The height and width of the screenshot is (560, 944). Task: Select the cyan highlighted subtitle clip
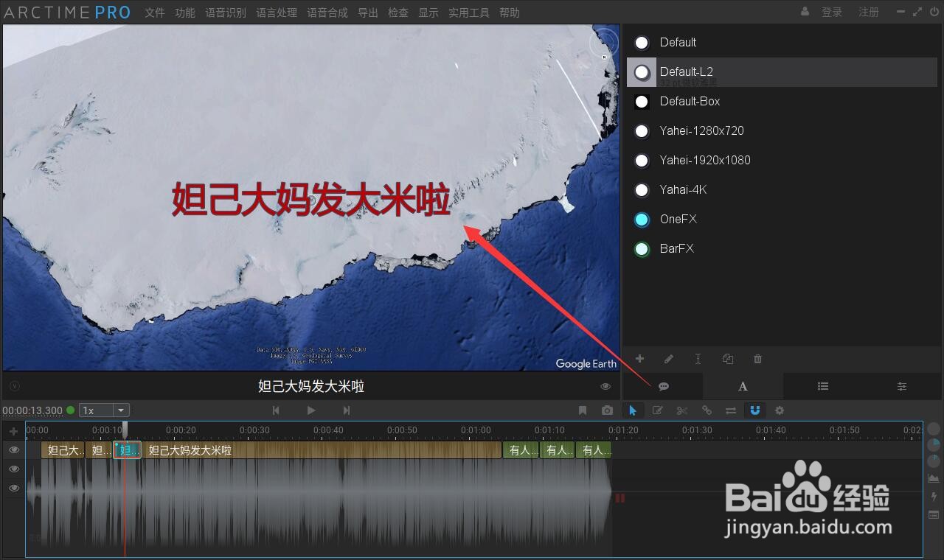128,450
